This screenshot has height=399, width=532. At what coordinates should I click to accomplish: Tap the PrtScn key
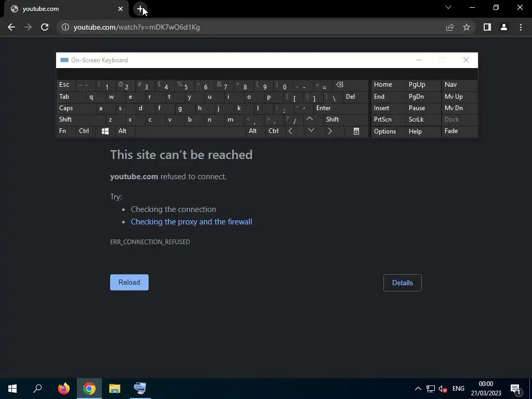point(388,119)
